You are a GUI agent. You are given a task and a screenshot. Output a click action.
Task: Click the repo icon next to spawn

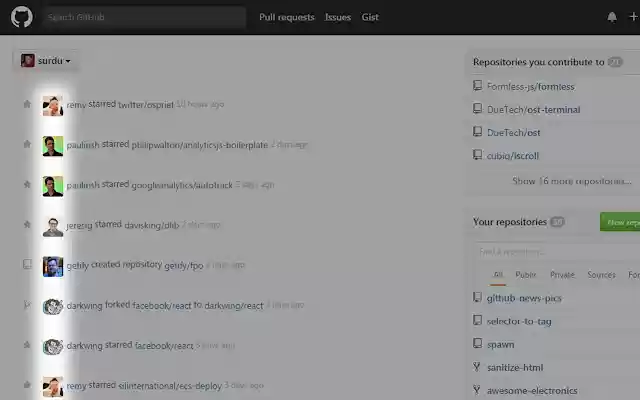[x=477, y=343]
